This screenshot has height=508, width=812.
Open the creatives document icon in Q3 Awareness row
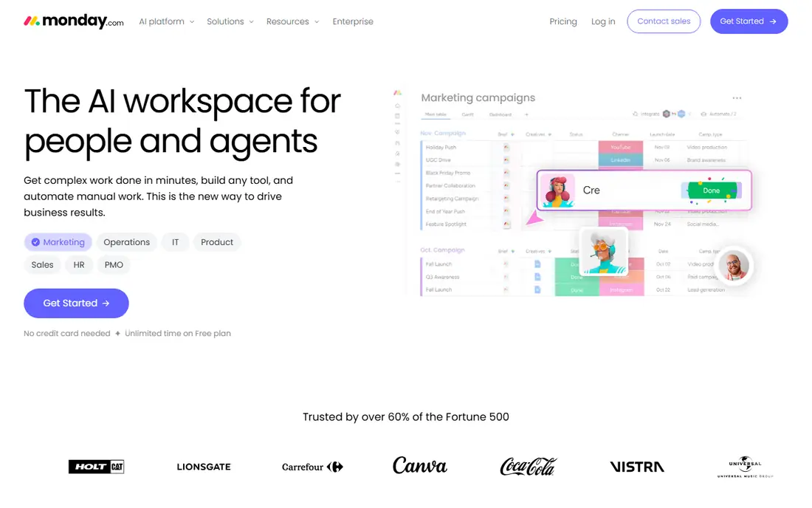(537, 277)
